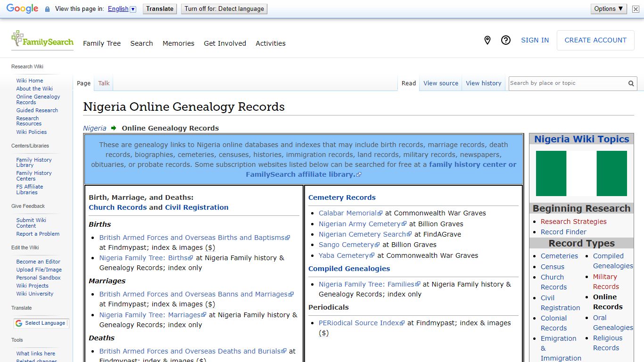Open British Armed Forces Births and Baptisms link
The height and width of the screenshot is (362, 644).
coord(192,238)
